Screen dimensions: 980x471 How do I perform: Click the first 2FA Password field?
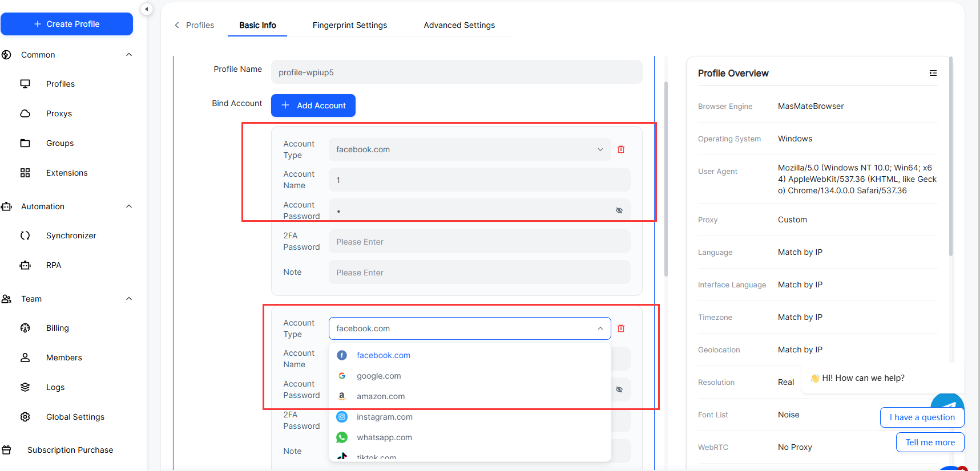click(x=479, y=242)
